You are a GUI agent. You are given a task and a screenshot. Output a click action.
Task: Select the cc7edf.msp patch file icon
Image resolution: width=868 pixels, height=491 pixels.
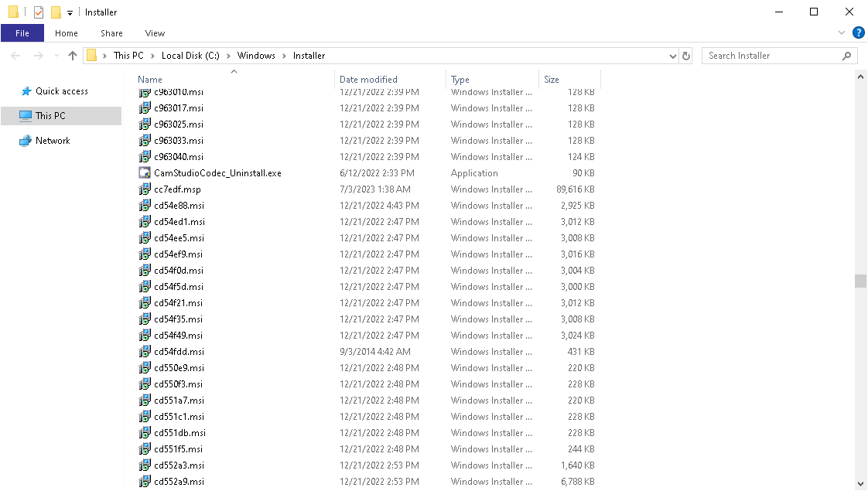tap(145, 189)
